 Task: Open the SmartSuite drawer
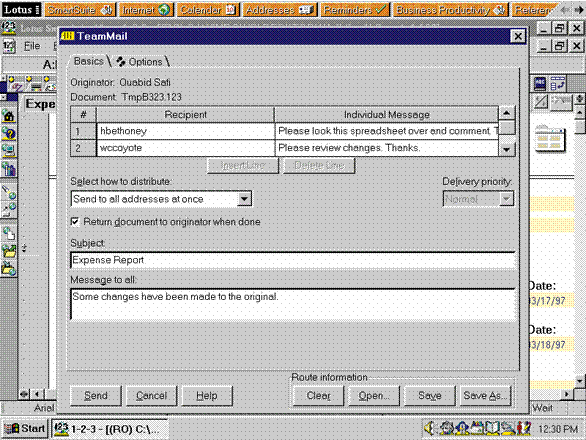click(80, 10)
